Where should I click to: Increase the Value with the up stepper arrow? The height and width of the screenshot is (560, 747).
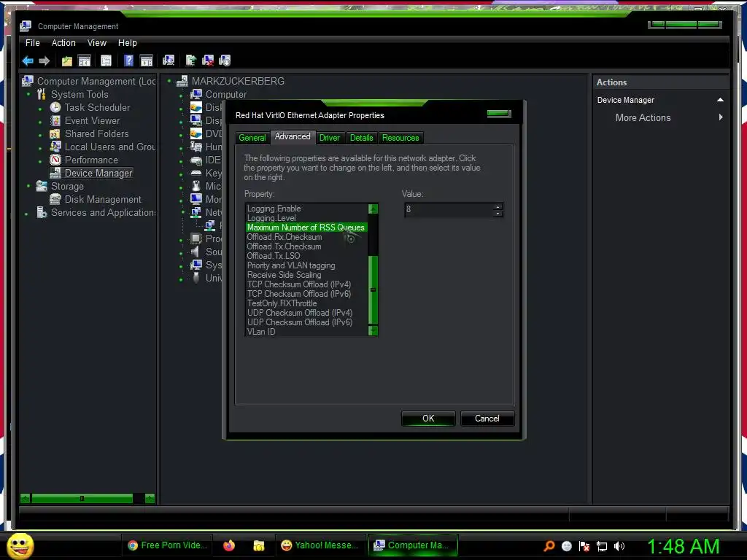coord(498,206)
